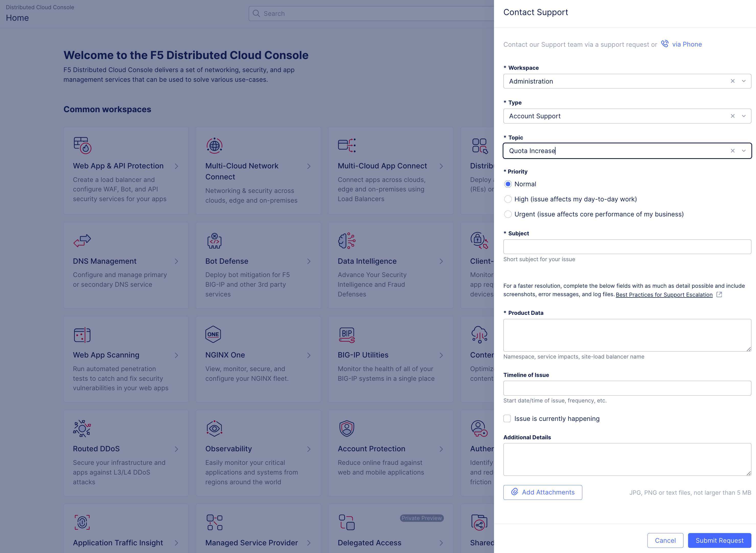Click the DNS Management arrows icon
This screenshot has width=756, height=553.
(82, 240)
